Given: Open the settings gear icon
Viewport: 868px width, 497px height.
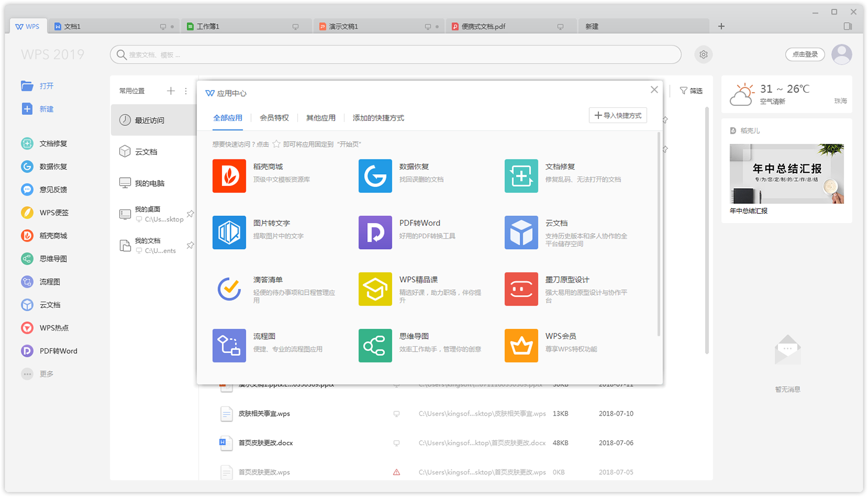Looking at the screenshot, I should tap(704, 54).
